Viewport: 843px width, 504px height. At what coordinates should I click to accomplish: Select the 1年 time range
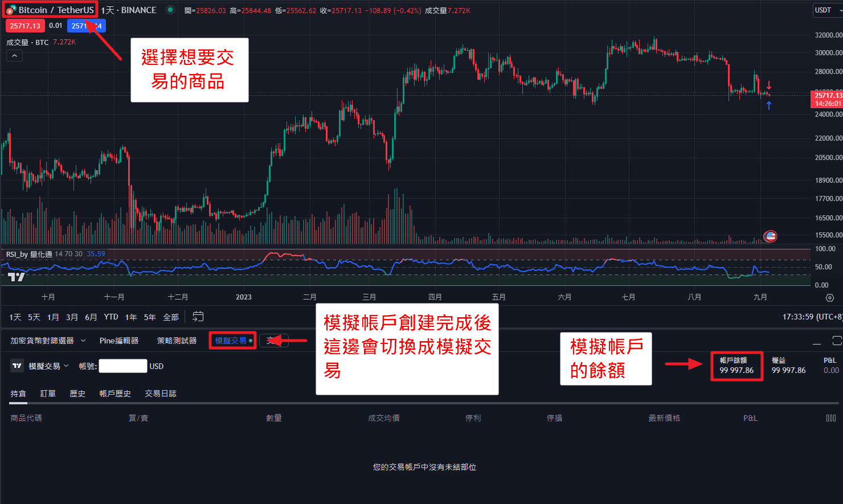click(x=131, y=317)
